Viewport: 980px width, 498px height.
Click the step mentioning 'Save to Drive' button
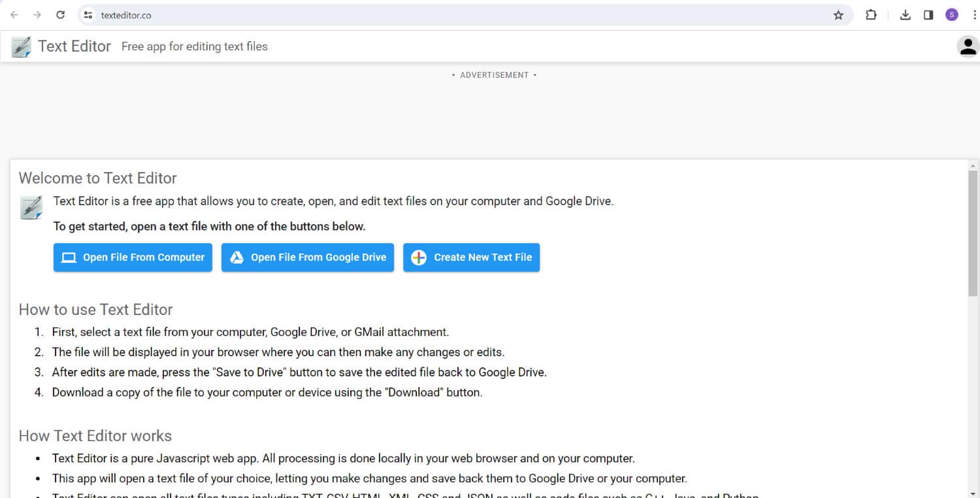point(299,373)
